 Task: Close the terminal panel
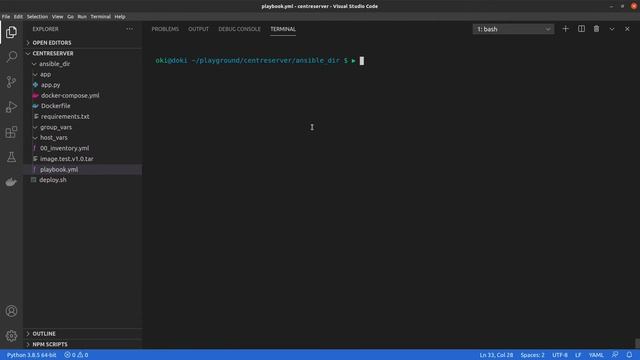tap(627, 29)
